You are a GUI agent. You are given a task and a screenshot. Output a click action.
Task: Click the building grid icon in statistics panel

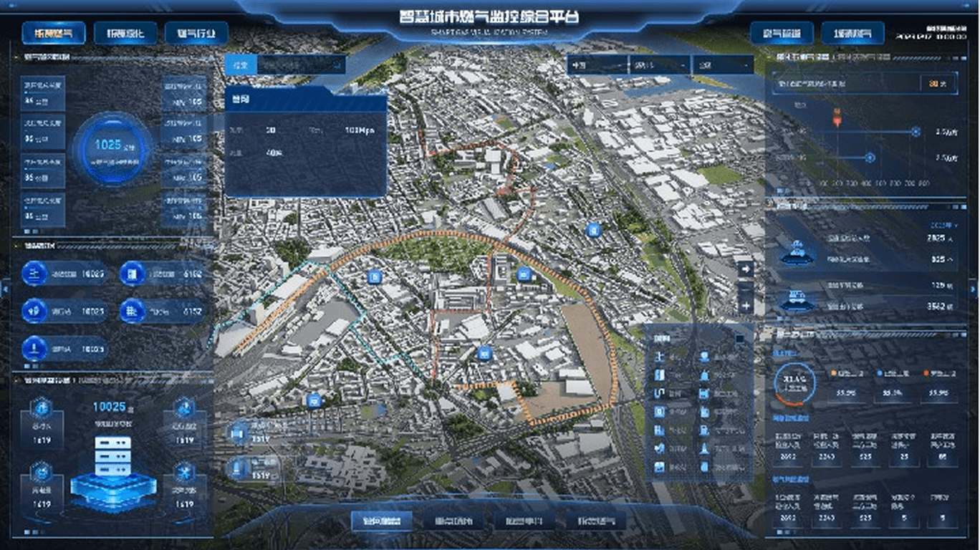point(133,312)
